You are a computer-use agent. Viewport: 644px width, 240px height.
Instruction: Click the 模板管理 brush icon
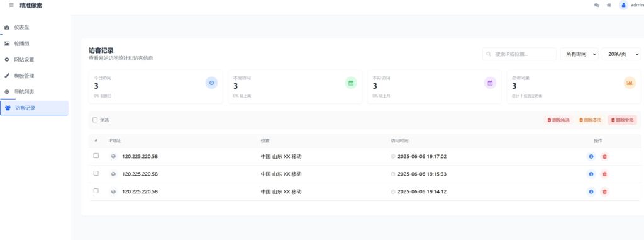click(x=6, y=76)
